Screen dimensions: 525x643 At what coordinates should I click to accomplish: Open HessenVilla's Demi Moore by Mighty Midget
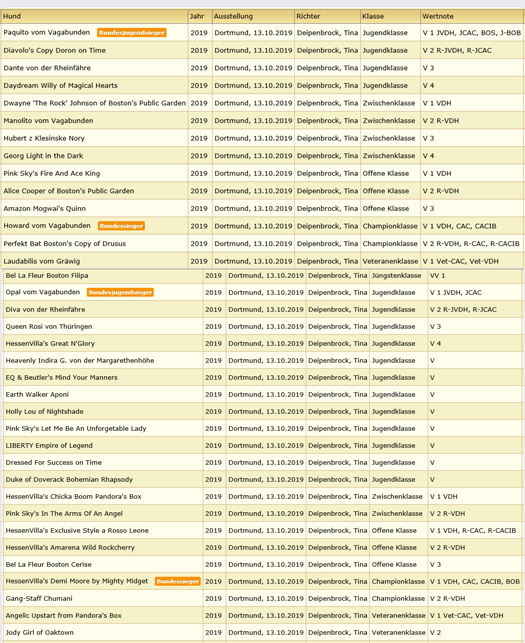[77, 581]
